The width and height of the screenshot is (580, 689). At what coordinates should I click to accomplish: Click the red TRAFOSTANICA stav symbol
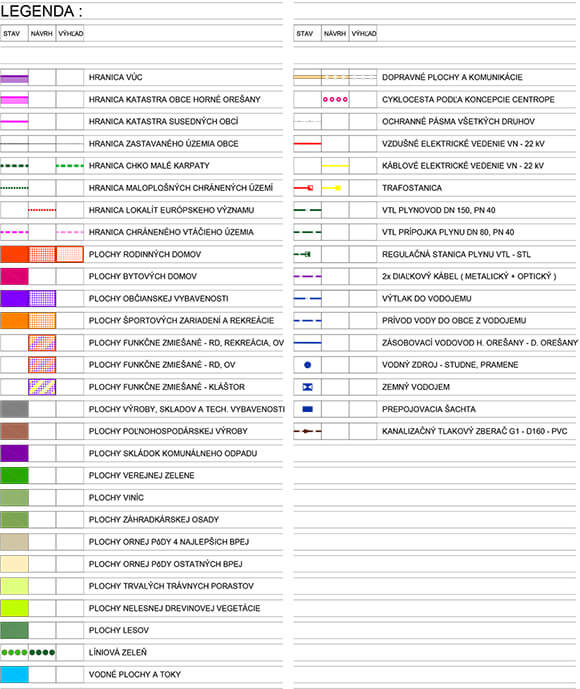(x=304, y=188)
